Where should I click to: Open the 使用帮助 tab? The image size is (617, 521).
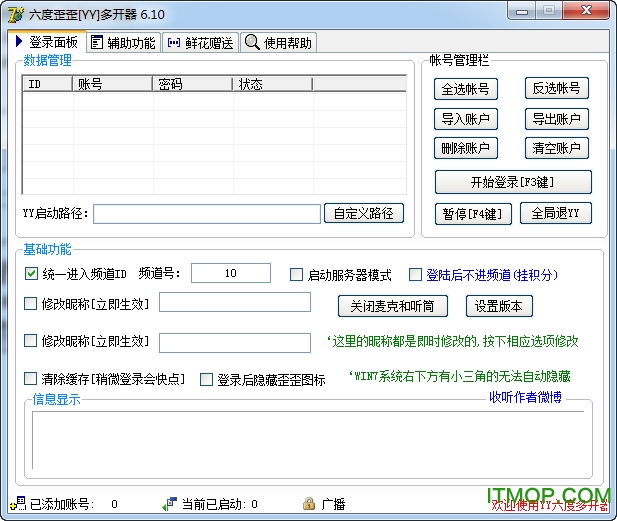pos(279,42)
